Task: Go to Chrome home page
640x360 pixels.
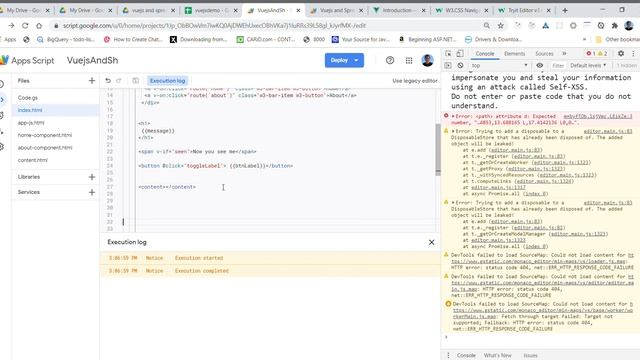Action: point(39,26)
